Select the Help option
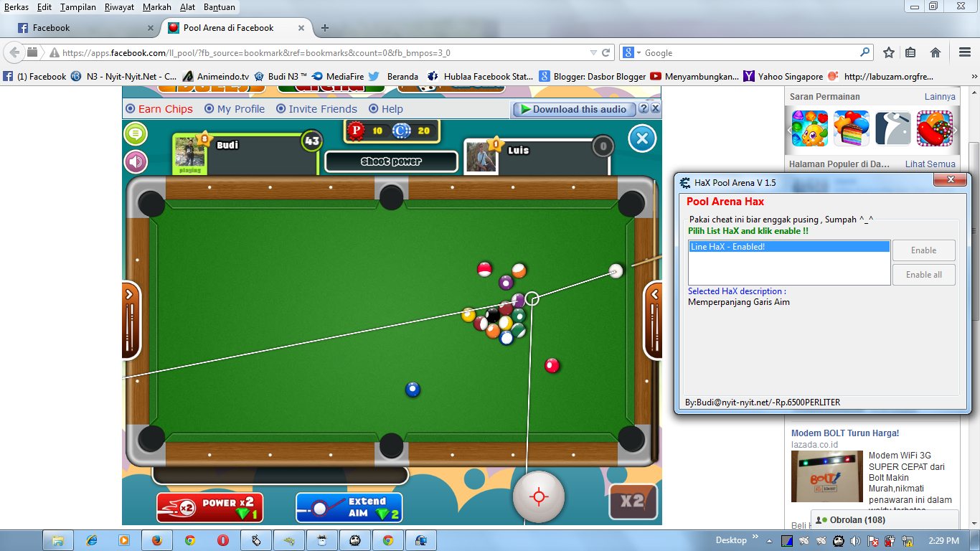This screenshot has width=980, height=551. pos(386,109)
